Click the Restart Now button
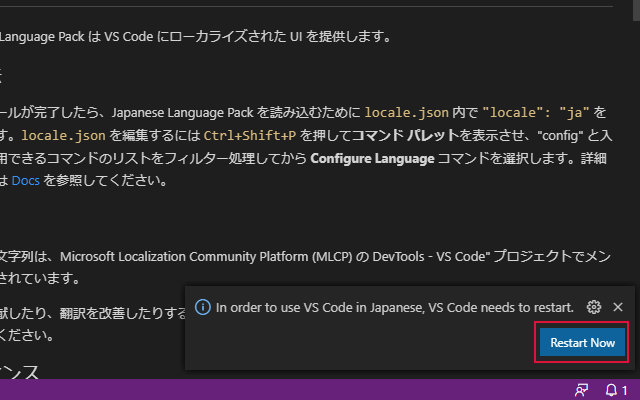The height and width of the screenshot is (400, 640). pos(582,342)
